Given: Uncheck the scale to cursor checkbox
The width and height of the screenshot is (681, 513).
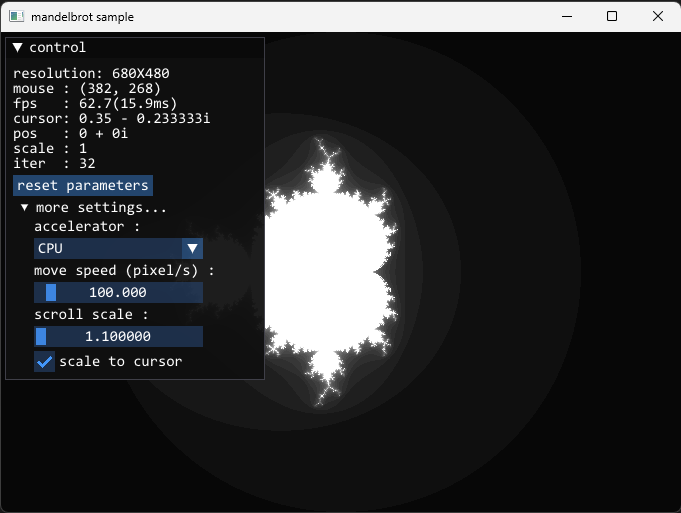Looking at the screenshot, I should pyautogui.click(x=44, y=362).
